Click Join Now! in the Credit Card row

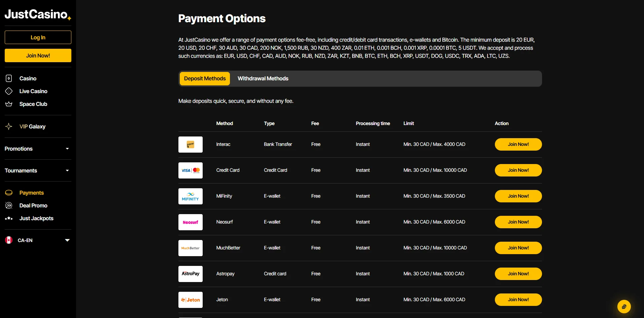click(x=518, y=170)
